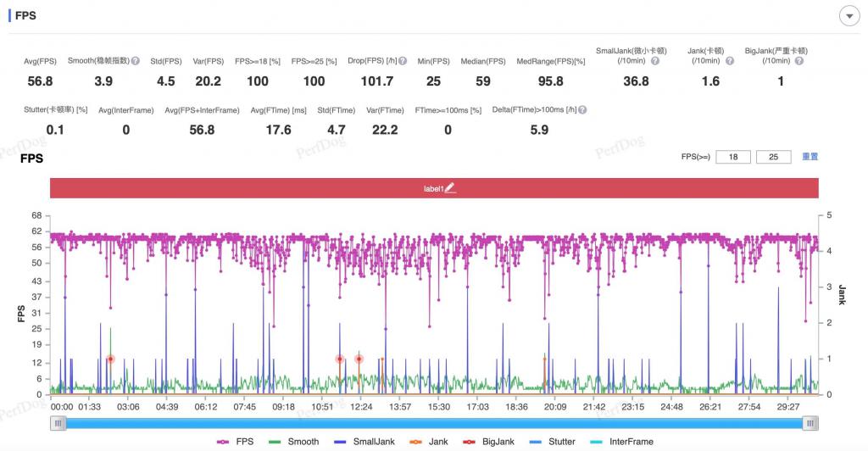Open help icon under SmallJank metric

[655, 61]
